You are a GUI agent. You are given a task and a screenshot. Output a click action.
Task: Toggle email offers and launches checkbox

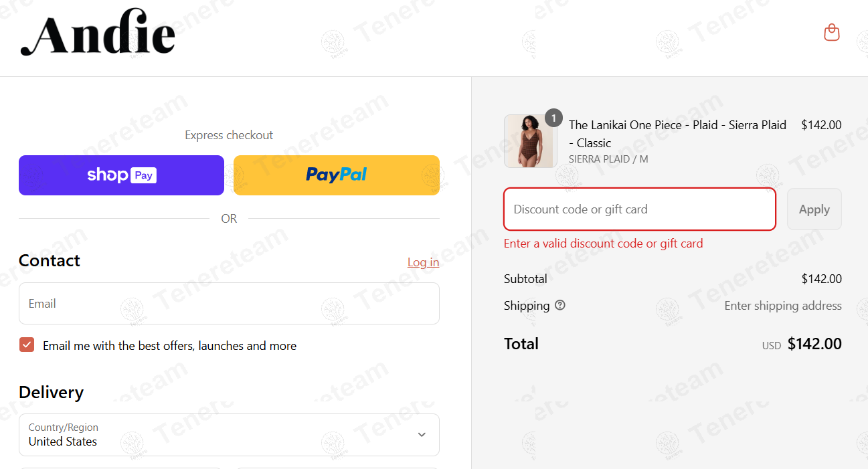(x=27, y=345)
